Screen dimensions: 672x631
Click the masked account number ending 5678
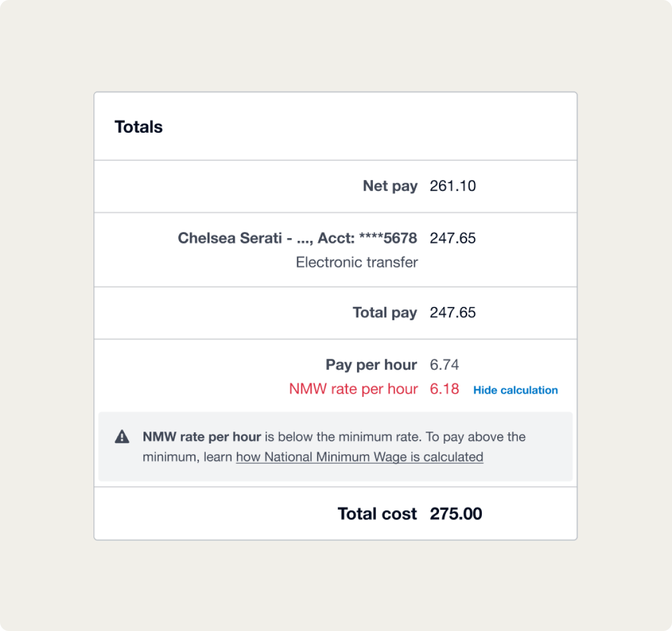[x=388, y=238]
